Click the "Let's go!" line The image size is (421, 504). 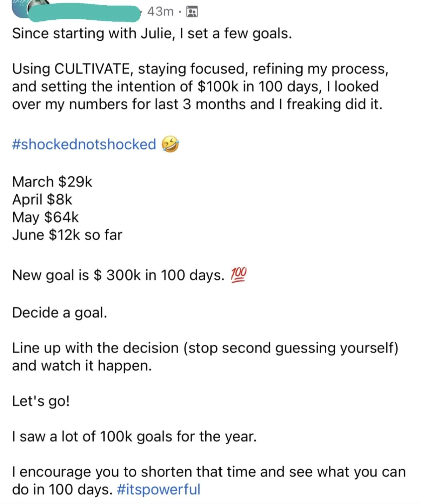click(41, 401)
